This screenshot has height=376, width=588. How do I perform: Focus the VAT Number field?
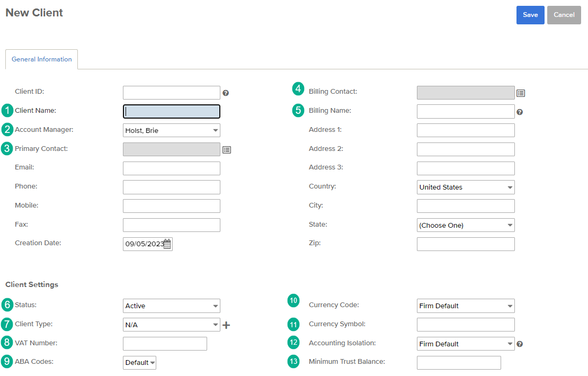pos(165,344)
